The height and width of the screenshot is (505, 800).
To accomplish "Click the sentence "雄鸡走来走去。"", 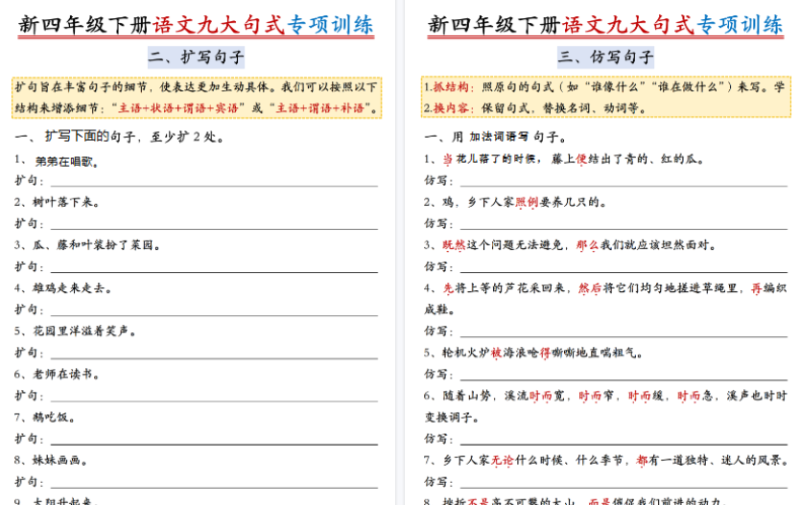I will click(x=72, y=288).
